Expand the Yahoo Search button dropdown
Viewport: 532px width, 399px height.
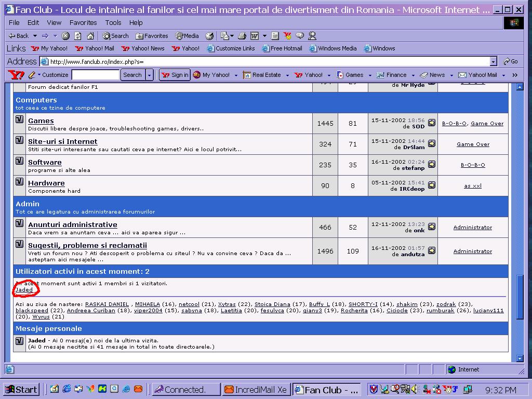click(x=149, y=75)
